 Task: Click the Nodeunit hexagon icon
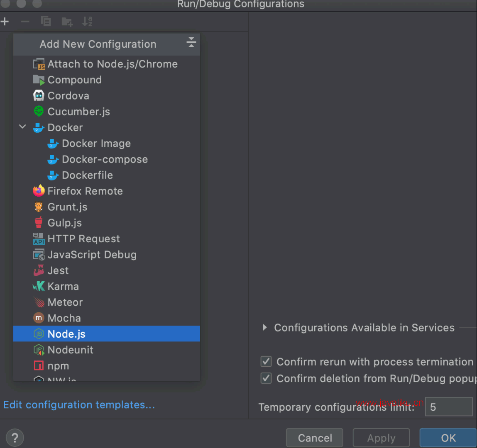(39, 350)
